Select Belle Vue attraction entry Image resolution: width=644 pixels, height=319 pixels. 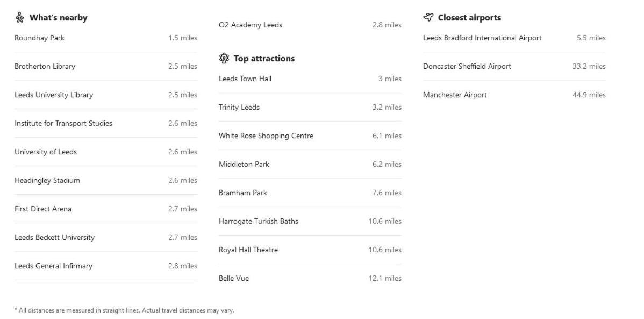coord(310,278)
